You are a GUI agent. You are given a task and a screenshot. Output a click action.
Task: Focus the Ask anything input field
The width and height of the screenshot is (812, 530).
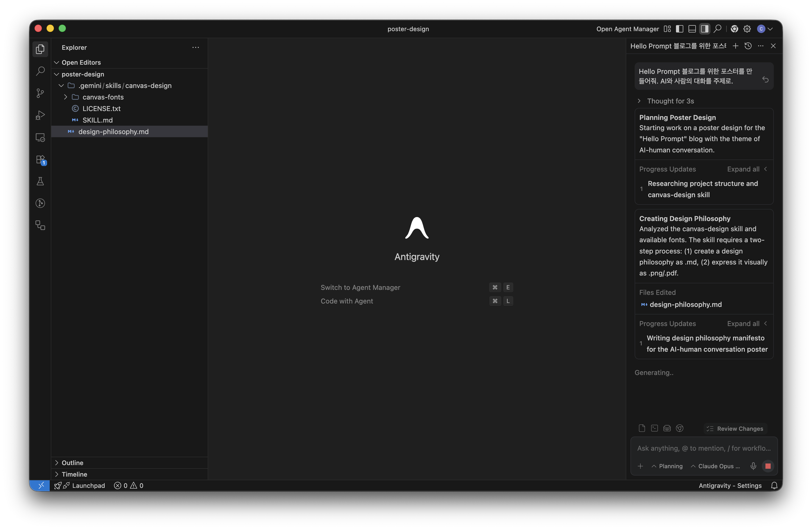click(703, 448)
